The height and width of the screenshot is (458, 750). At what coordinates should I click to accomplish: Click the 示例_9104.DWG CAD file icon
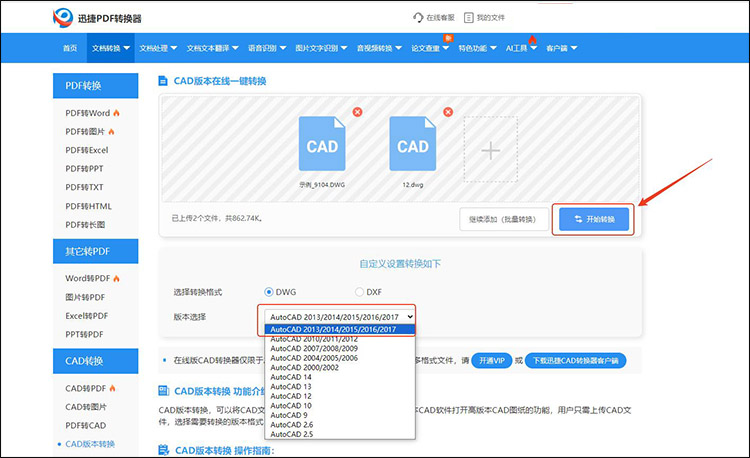pos(322,143)
